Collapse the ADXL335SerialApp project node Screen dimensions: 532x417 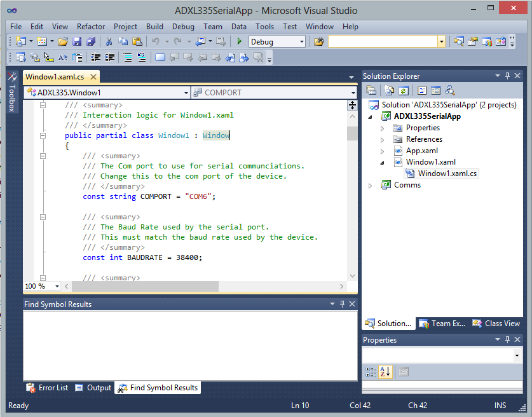(370, 117)
